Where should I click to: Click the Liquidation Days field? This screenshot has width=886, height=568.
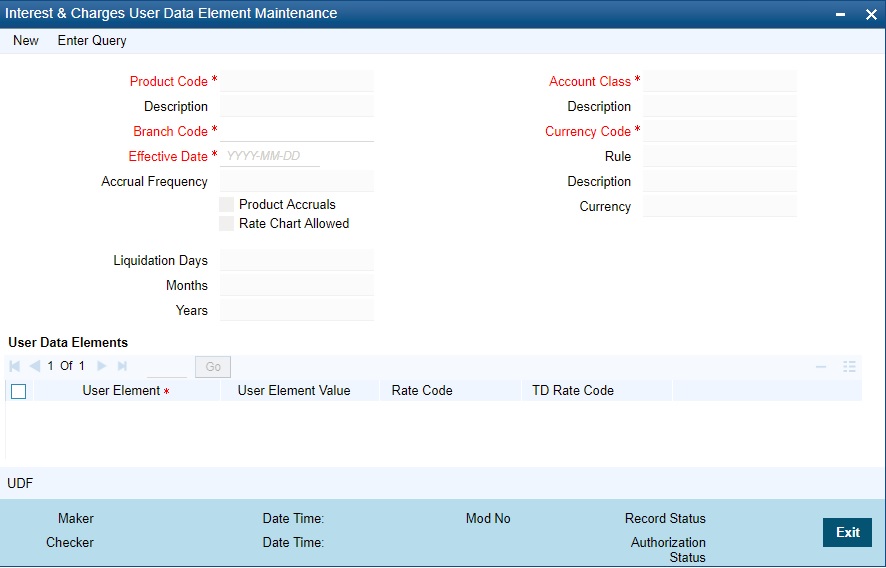297,261
